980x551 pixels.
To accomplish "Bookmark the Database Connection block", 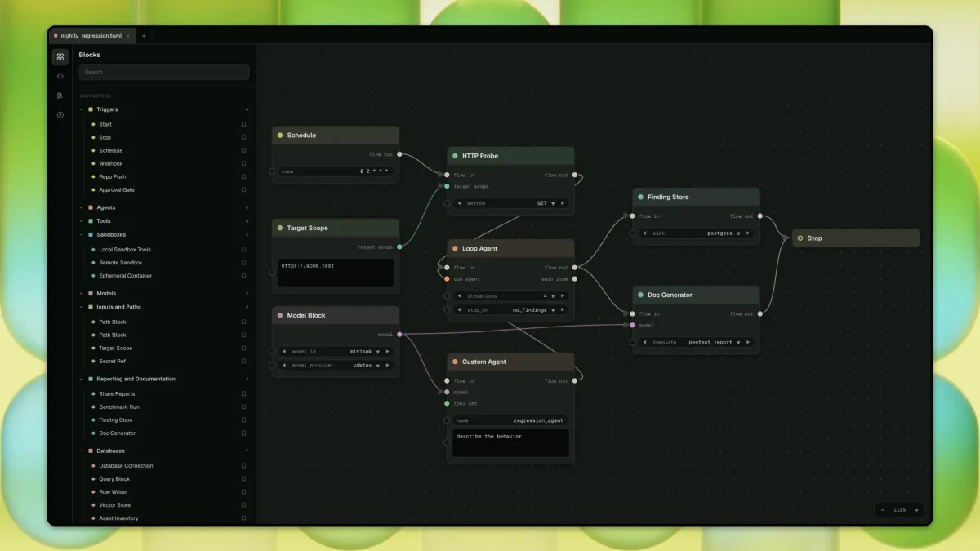I will (x=243, y=465).
